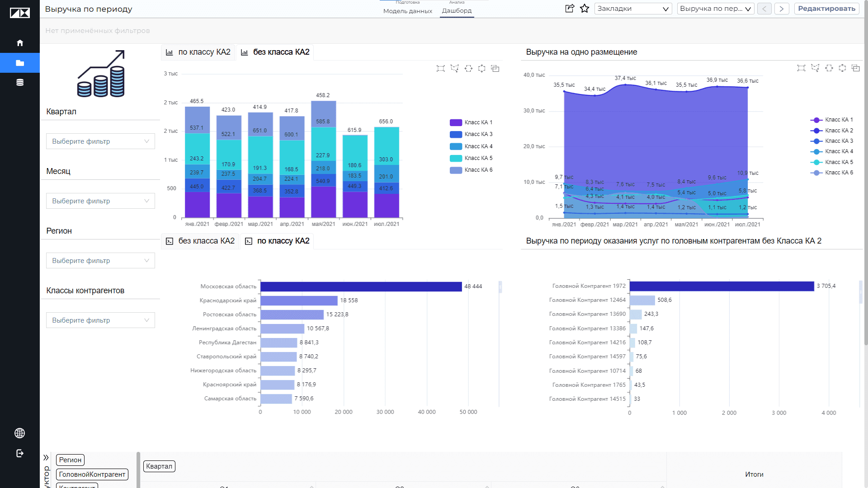This screenshot has height=488, width=868.
Task: Open the Месяц filter dropdown
Action: pyautogui.click(x=100, y=201)
